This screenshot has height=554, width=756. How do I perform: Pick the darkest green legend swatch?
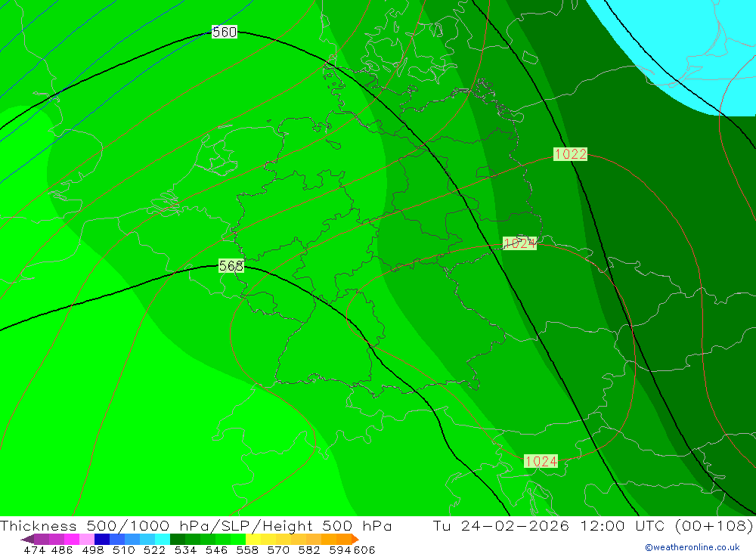[178, 539]
